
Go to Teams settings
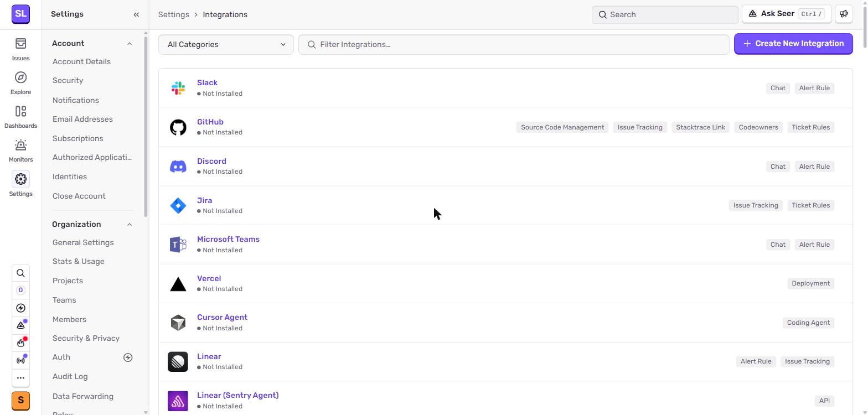click(64, 300)
